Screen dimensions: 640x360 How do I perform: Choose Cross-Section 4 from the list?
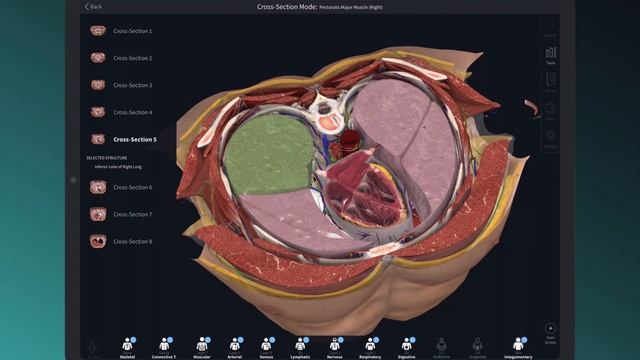tap(121, 112)
